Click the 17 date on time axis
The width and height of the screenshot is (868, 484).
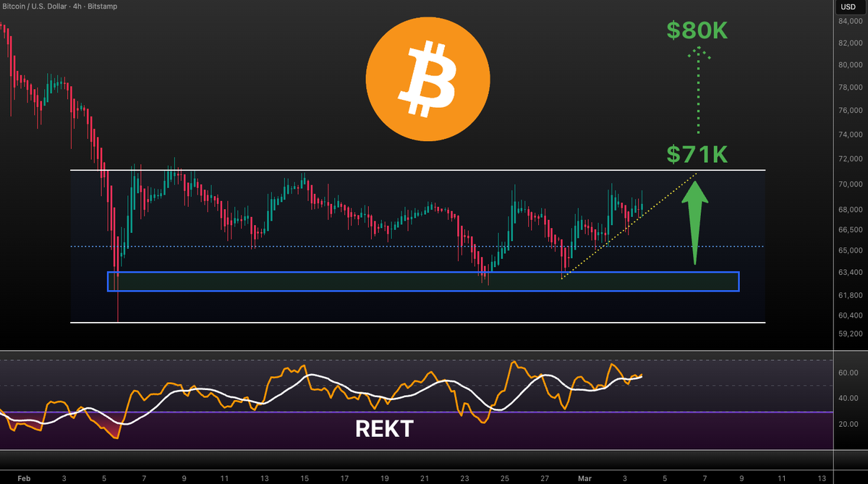click(345, 479)
